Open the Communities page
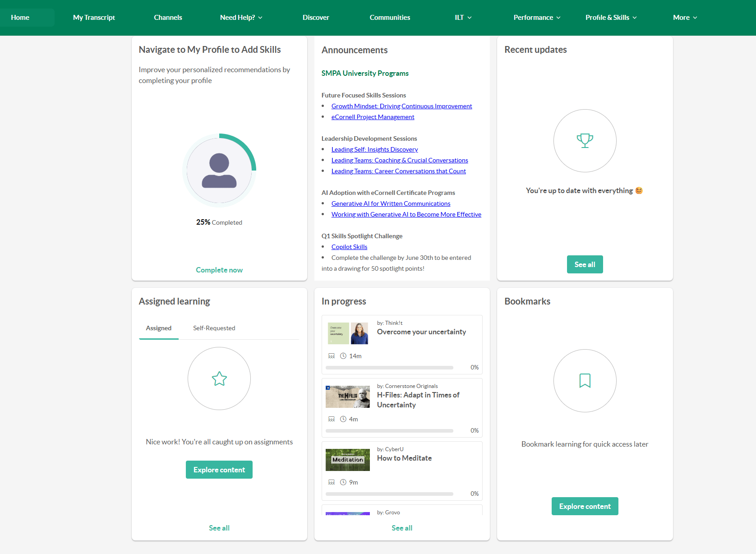The image size is (756, 554). tap(390, 18)
